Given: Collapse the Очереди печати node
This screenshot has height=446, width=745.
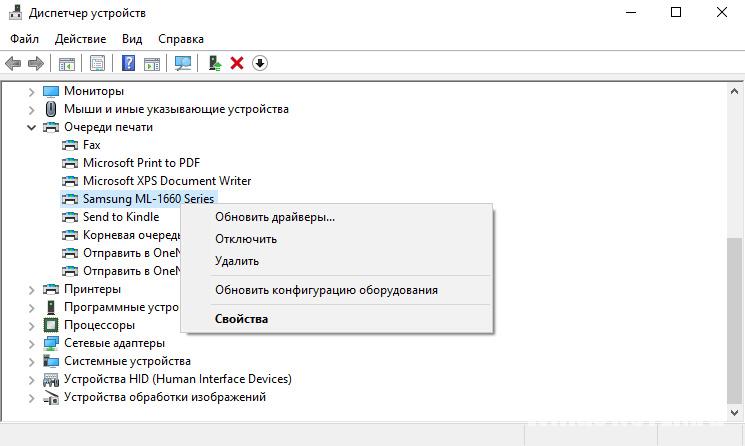Looking at the screenshot, I should coord(31,127).
